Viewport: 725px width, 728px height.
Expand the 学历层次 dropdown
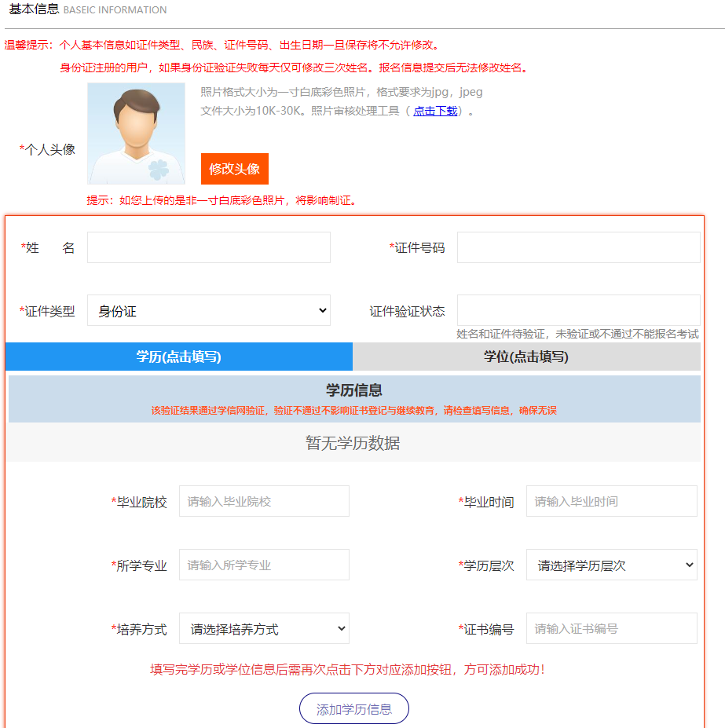(x=611, y=565)
